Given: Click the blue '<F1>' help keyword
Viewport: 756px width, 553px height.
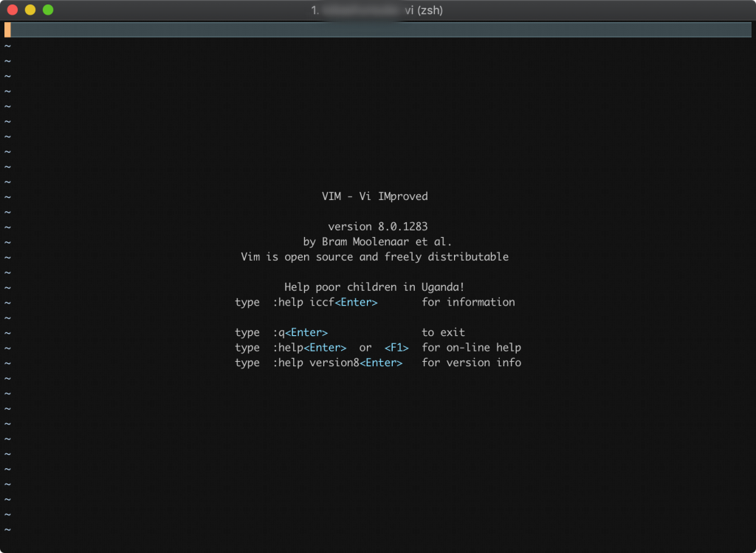Looking at the screenshot, I should (396, 347).
